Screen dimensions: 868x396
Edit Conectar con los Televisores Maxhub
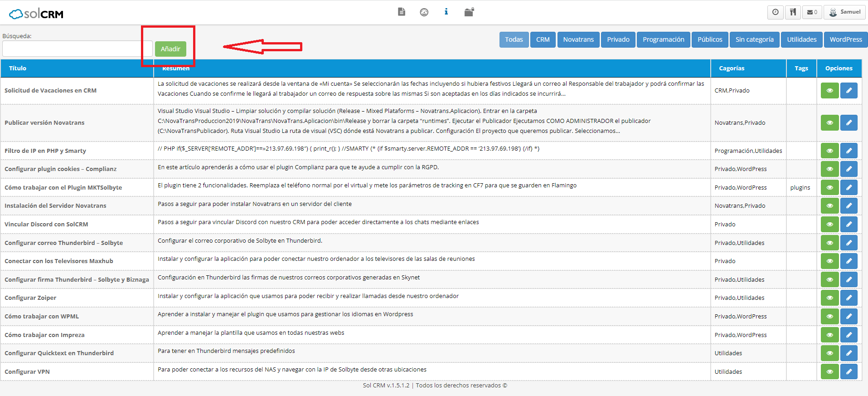[849, 261]
